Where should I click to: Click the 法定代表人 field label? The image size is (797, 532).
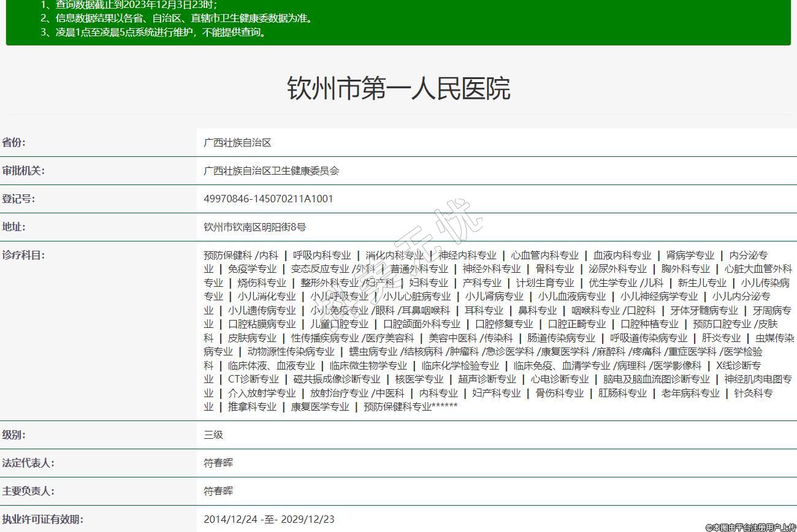coord(28,463)
